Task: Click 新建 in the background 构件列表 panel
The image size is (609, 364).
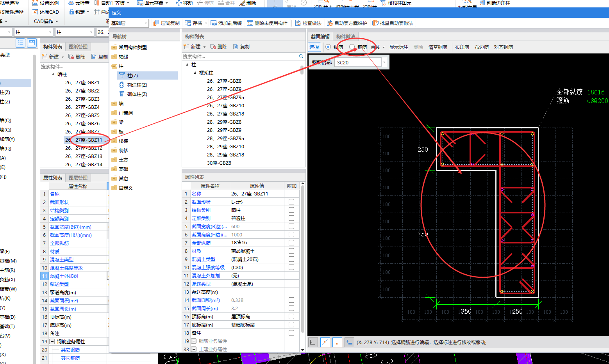Action: 50,57
